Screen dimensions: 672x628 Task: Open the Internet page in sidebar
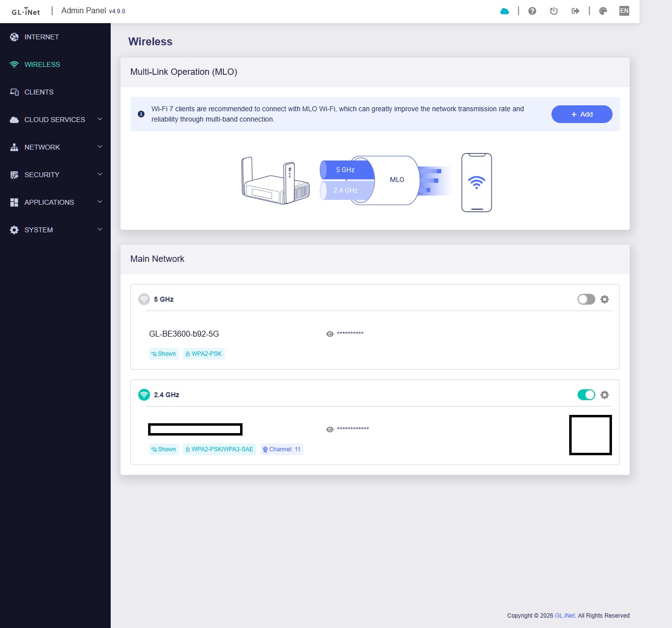pyautogui.click(x=41, y=37)
